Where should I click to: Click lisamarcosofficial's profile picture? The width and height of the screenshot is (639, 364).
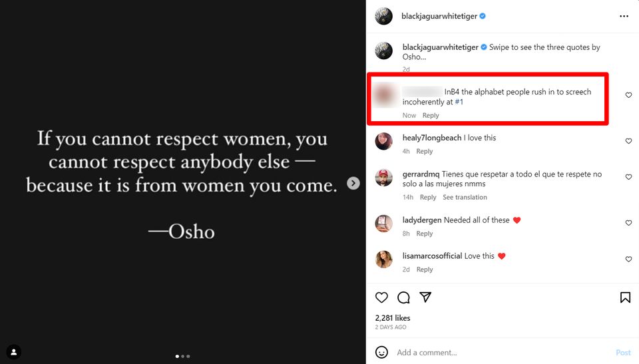(384, 260)
